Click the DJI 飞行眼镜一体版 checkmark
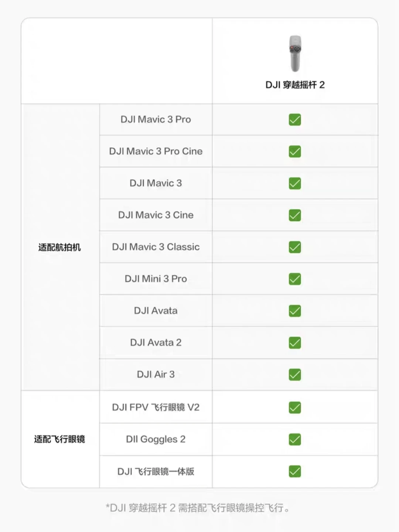399x532 pixels. pos(295,471)
